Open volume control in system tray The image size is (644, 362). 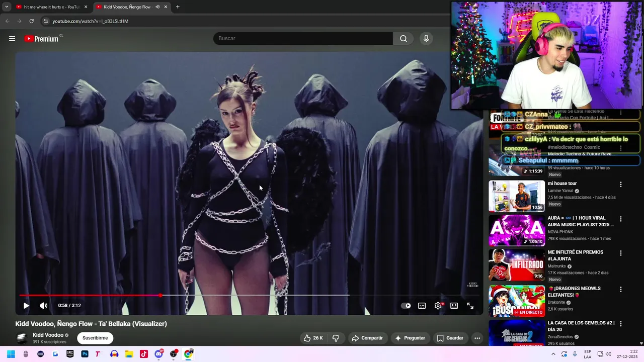(608, 354)
